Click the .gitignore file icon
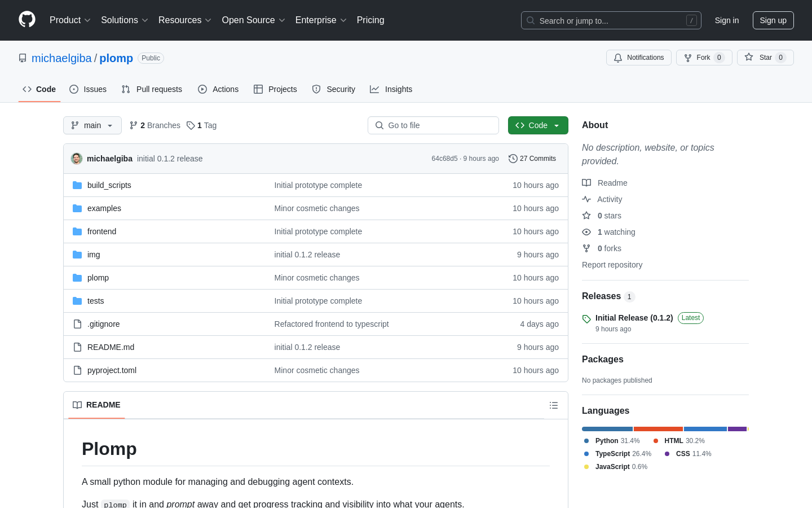 click(77, 324)
